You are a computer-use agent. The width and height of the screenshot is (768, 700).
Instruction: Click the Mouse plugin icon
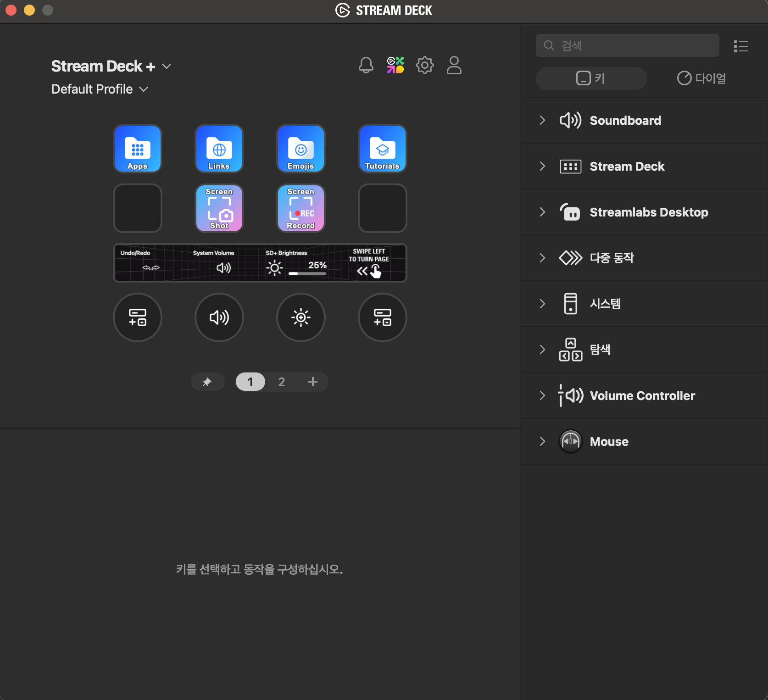coord(571,441)
